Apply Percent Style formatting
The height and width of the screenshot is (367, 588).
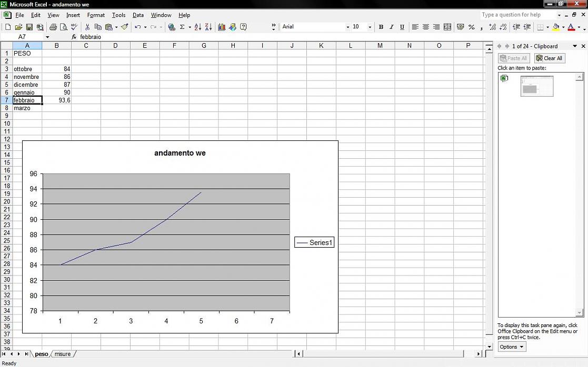[x=471, y=27]
